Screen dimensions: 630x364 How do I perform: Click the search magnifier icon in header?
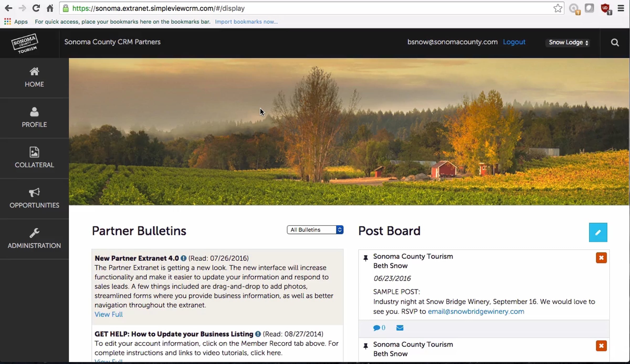(615, 42)
